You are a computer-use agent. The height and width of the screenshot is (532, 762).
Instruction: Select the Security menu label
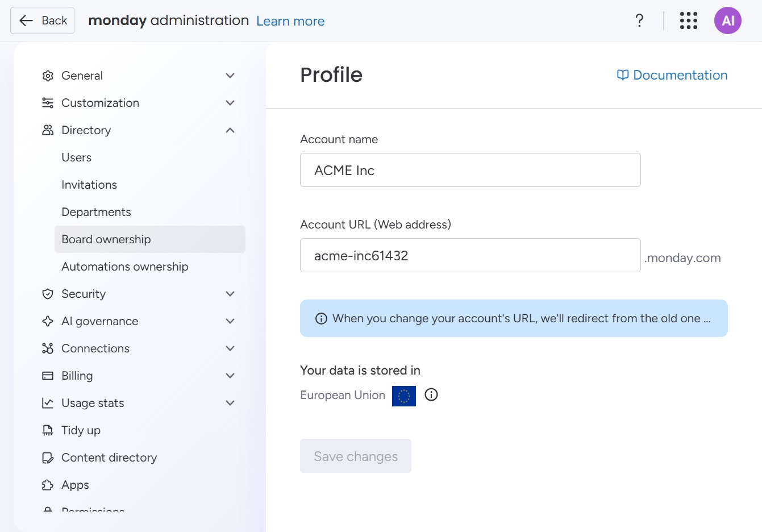click(x=84, y=294)
